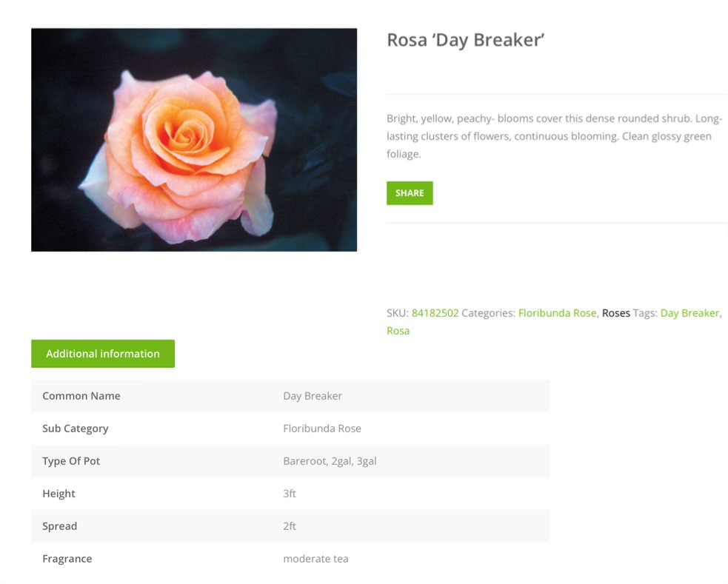Click the 3ft height value

pos(290,494)
